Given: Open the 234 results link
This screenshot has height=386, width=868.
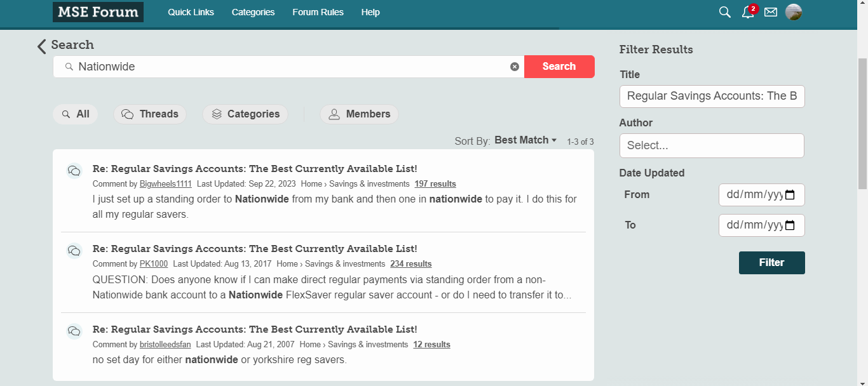Looking at the screenshot, I should click(x=411, y=264).
